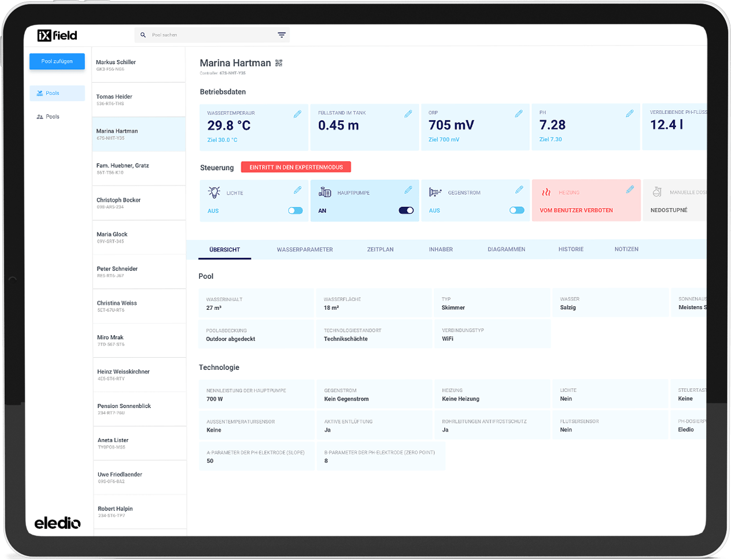Switch to the Wasserparameter tab
This screenshot has width=731, height=560.
click(305, 250)
